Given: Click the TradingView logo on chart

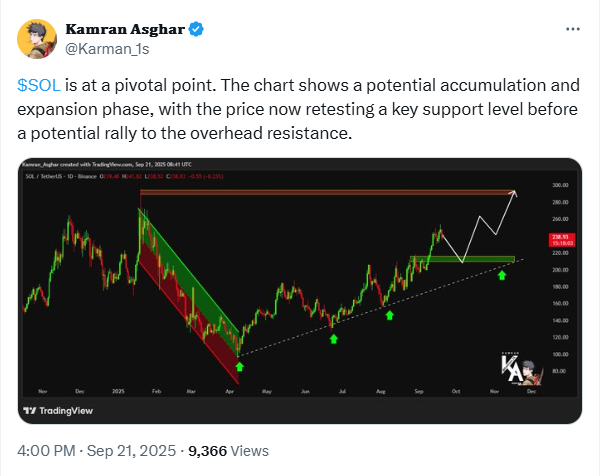Looking at the screenshot, I should pyautogui.click(x=58, y=411).
